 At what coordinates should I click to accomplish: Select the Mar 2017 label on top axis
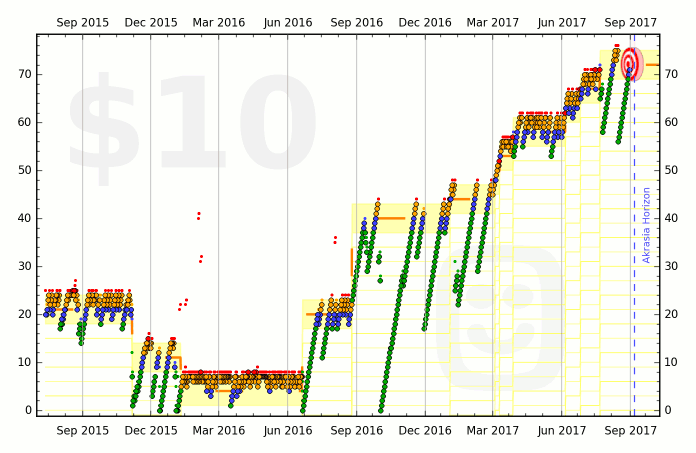[493, 21]
